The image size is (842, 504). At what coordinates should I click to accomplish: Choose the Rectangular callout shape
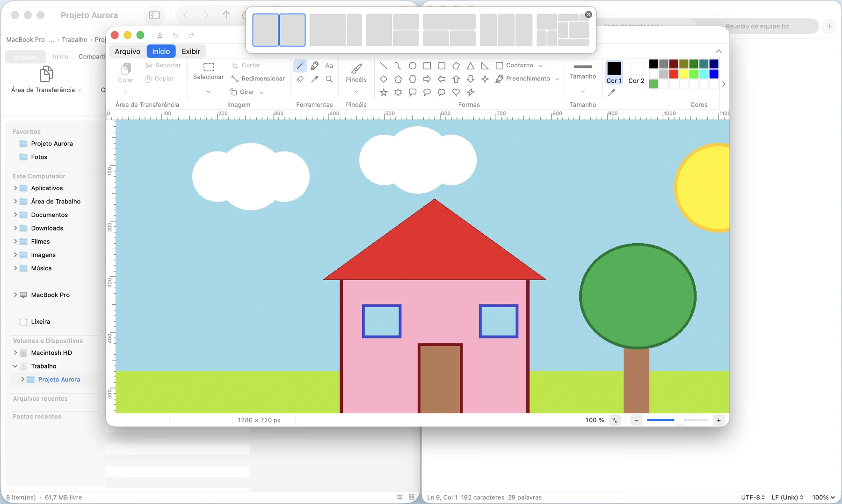[x=413, y=93]
